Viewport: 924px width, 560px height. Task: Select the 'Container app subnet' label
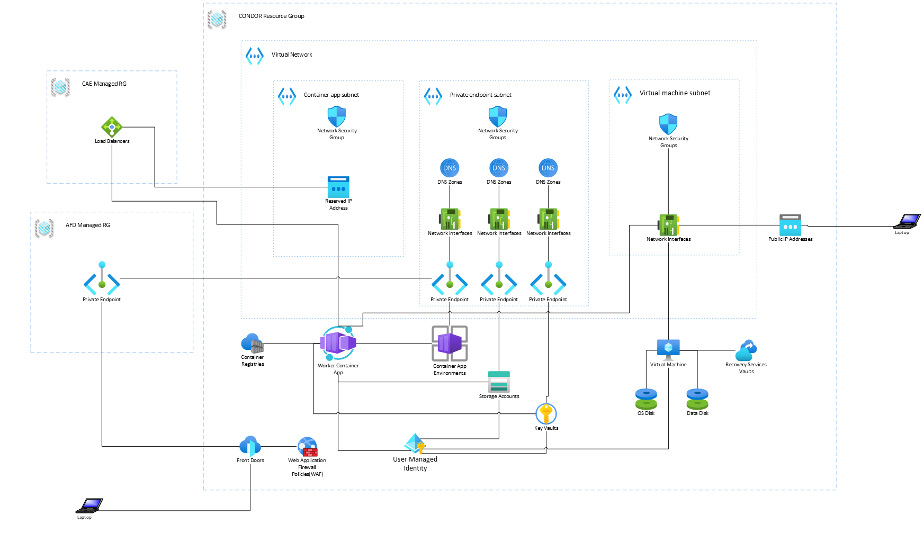(x=331, y=95)
